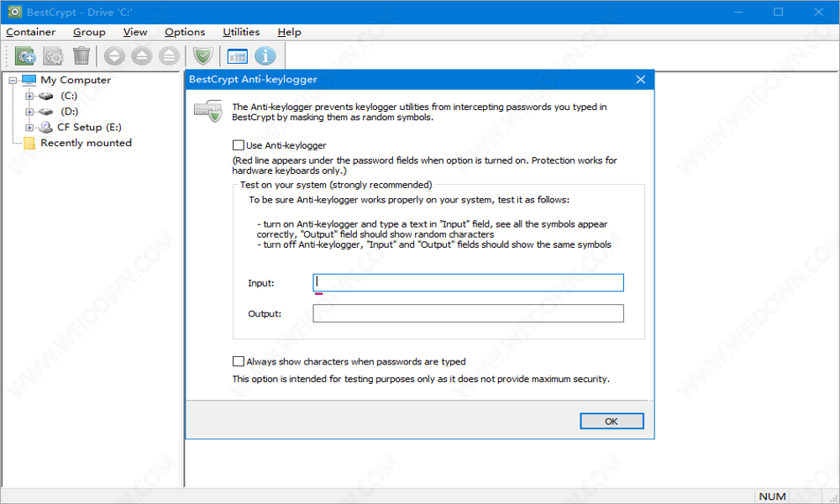Click inside the Output text field
This screenshot has width=840, height=504.
click(x=468, y=313)
